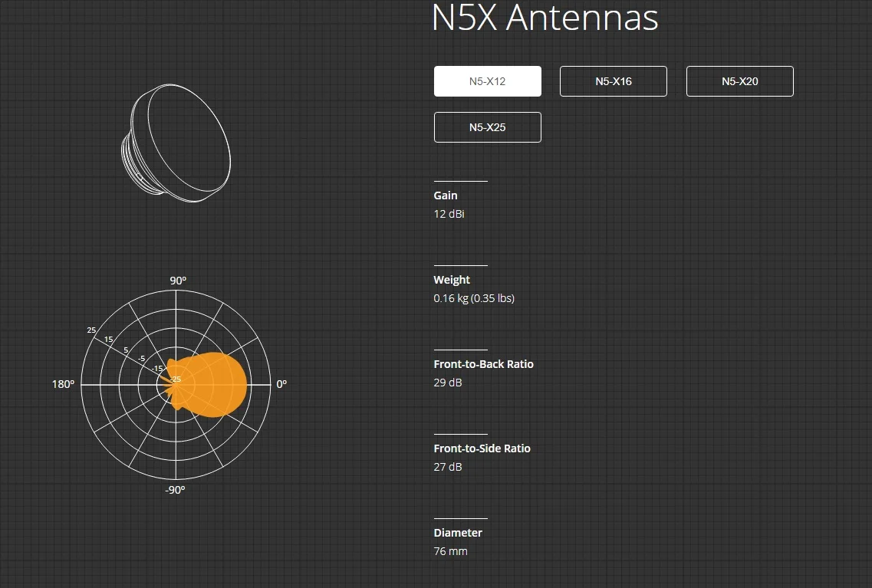Click the 90° label on polar chart
Screen dimensions: 872x588
(x=178, y=281)
